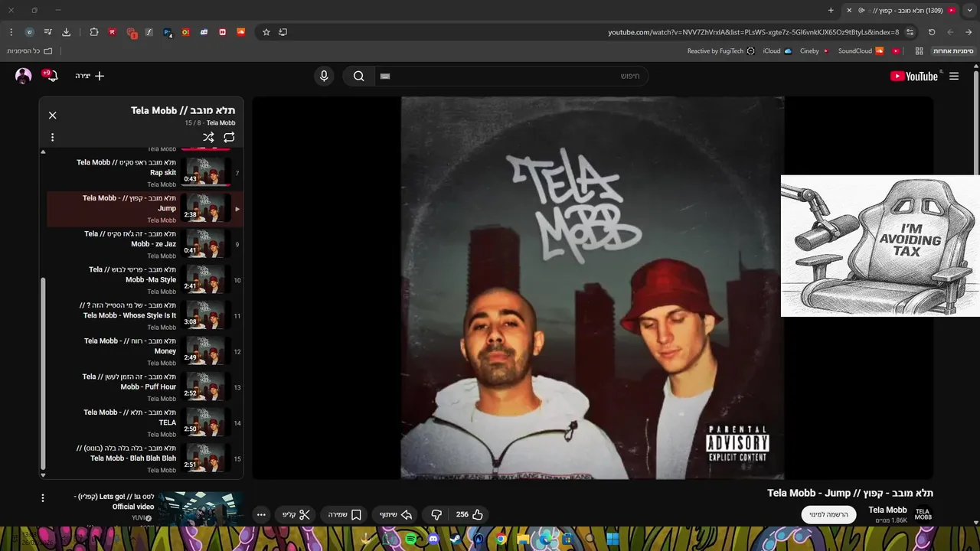
Task: Save the video (שמירה)
Action: pos(345,514)
